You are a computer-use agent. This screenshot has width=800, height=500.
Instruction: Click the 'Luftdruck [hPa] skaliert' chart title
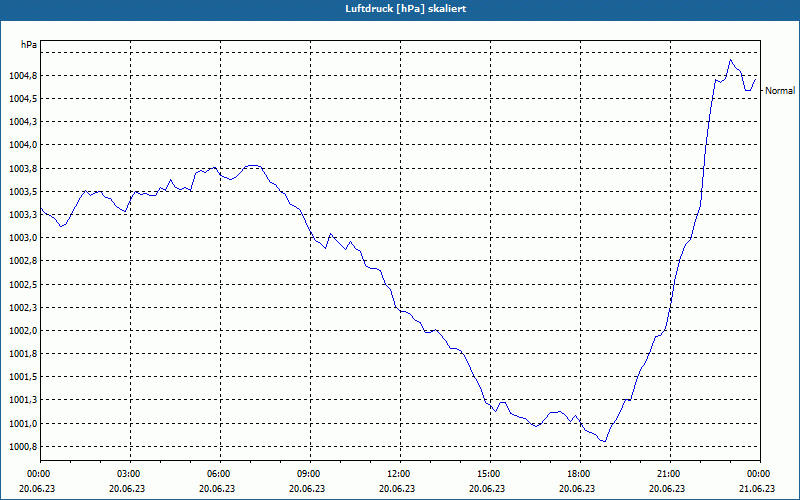point(406,9)
